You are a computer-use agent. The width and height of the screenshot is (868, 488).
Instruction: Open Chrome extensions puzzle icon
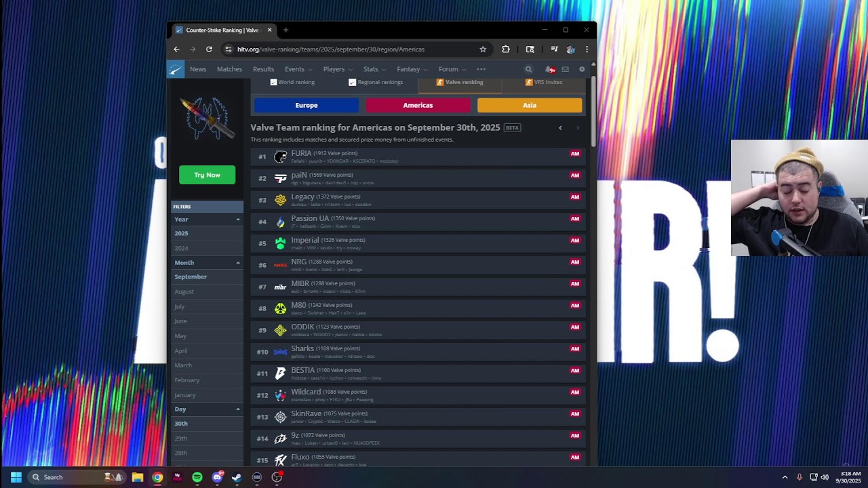(x=506, y=49)
